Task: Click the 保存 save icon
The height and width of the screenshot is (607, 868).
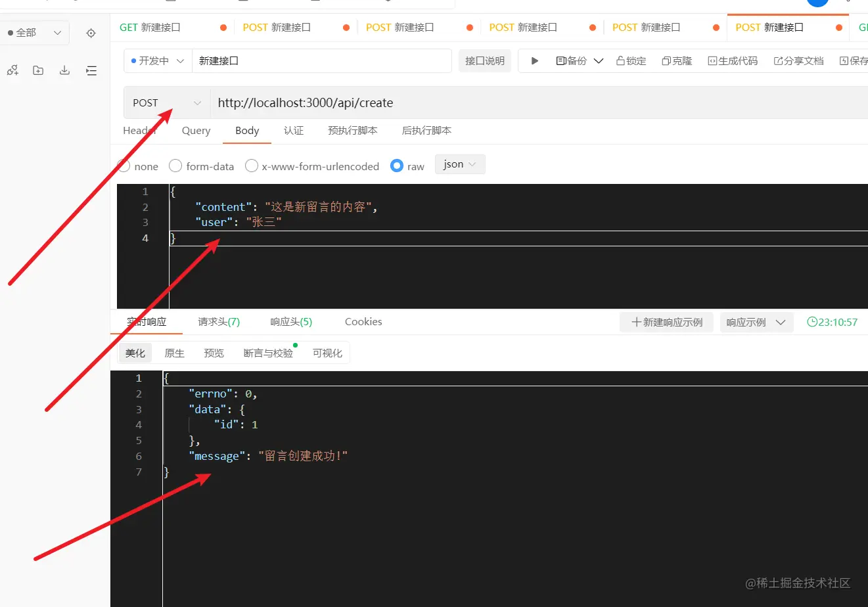Action: click(844, 60)
